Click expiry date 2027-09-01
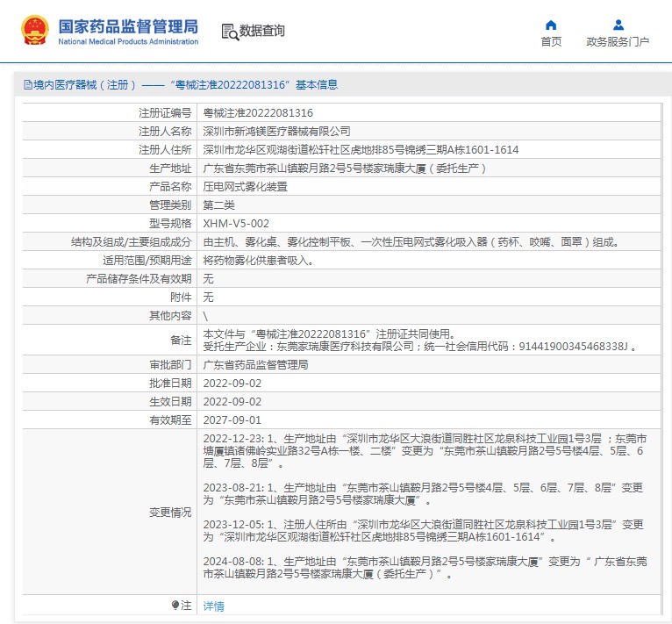This screenshot has height=624, width=672. [232, 420]
